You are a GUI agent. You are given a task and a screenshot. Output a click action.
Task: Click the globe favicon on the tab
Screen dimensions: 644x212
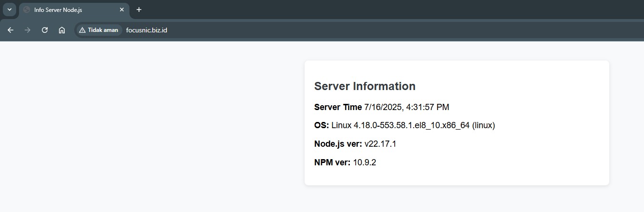tap(27, 10)
